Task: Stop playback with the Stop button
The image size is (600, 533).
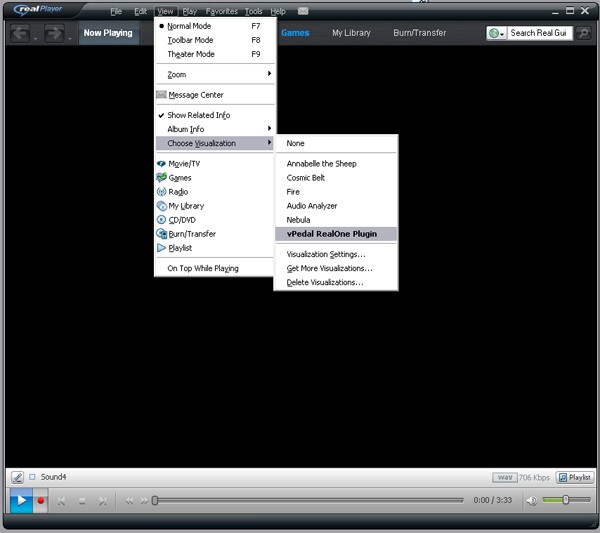Action: pos(82,501)
